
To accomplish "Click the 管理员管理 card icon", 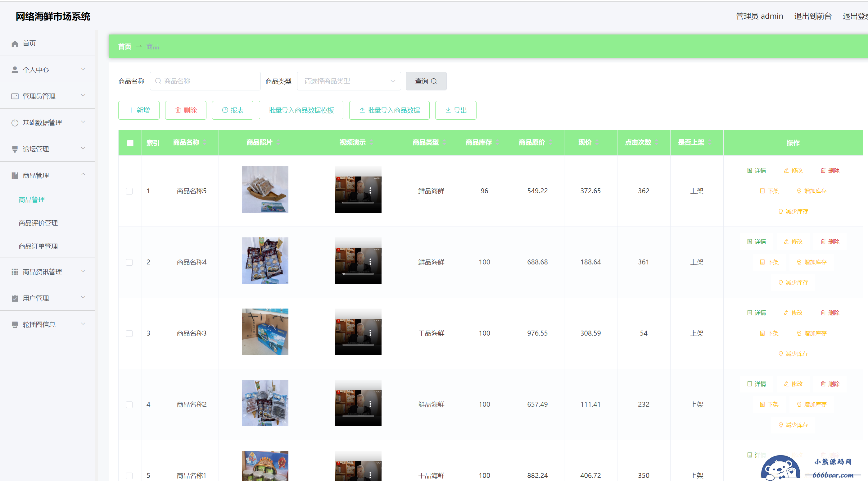I will tap(15, 96).
